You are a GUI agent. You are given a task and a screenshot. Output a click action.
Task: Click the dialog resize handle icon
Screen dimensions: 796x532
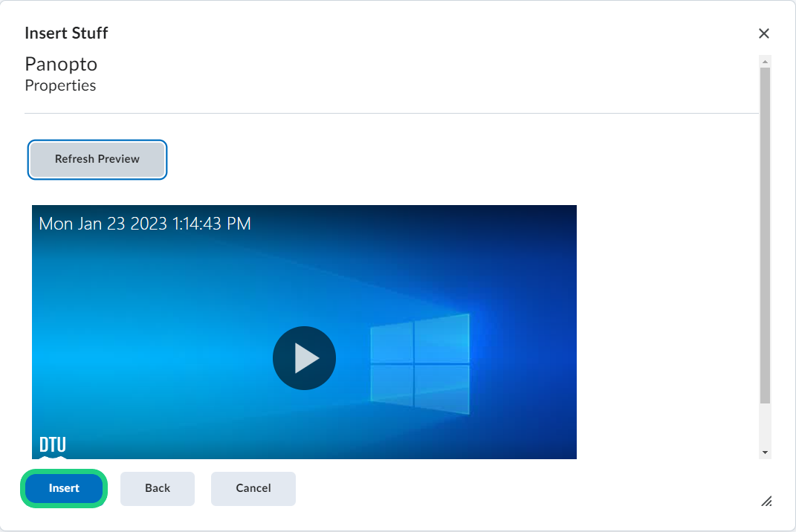point(766,501)
